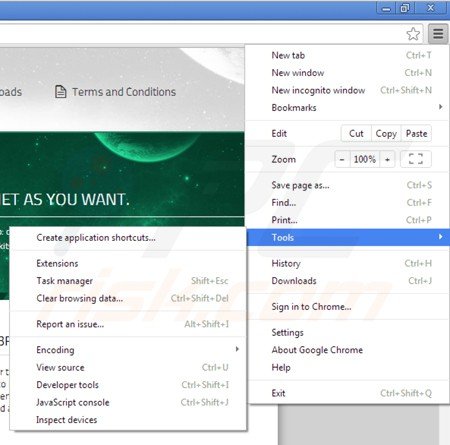Select Clear browsing data...
This screenshot has height=445, width=450.
tap(128, 298)
